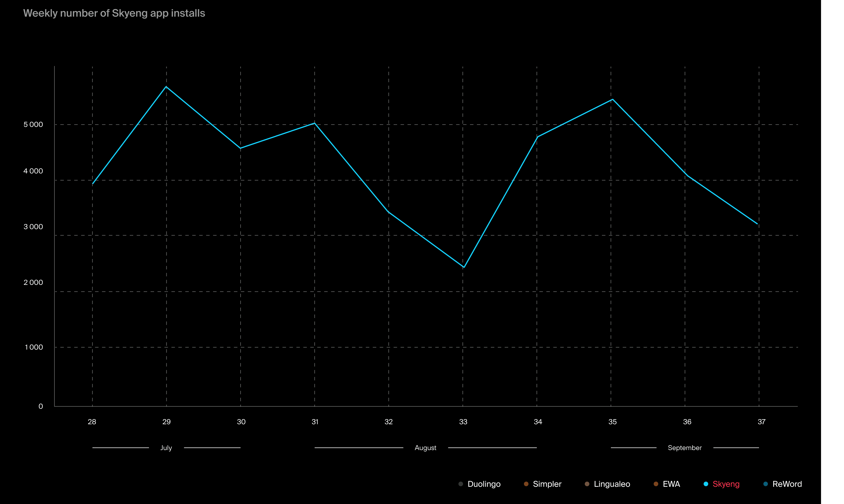Screen dimensions: 844x504
Task: Select the ReWord legend text
Action: tap(787, 484)
